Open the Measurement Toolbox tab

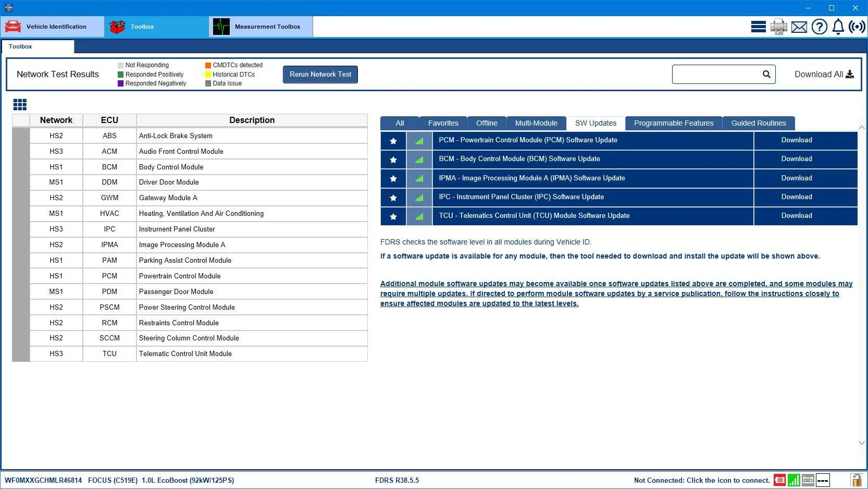(x=261, y=27)
